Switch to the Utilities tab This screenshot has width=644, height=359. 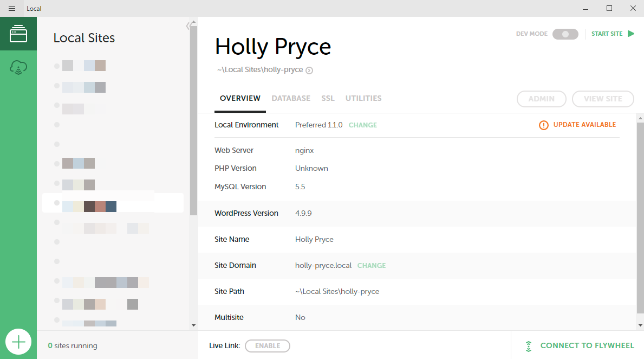[363, 99]
